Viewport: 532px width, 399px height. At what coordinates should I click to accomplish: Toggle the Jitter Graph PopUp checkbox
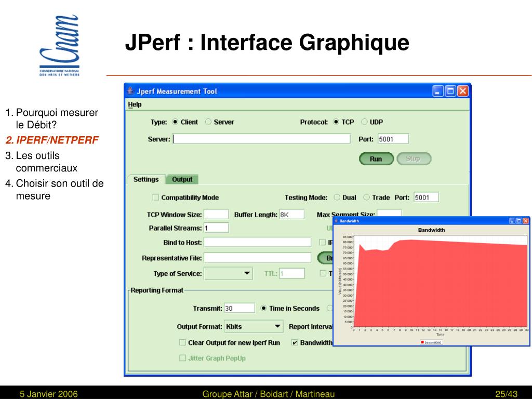[x=182, y=358]
